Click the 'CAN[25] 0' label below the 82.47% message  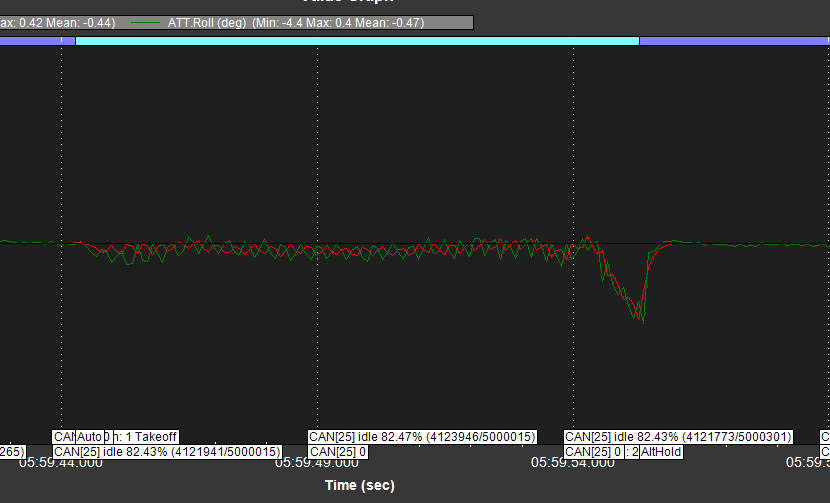[x=338, y=452]
